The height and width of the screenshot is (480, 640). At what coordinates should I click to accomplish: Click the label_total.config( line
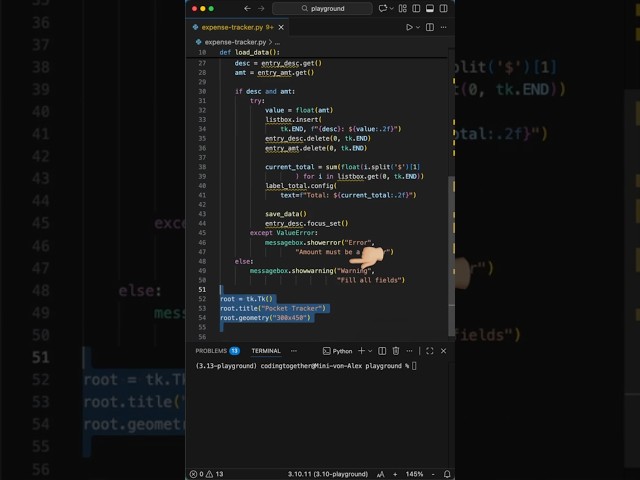pyautogui.click(x=301, y=186)
